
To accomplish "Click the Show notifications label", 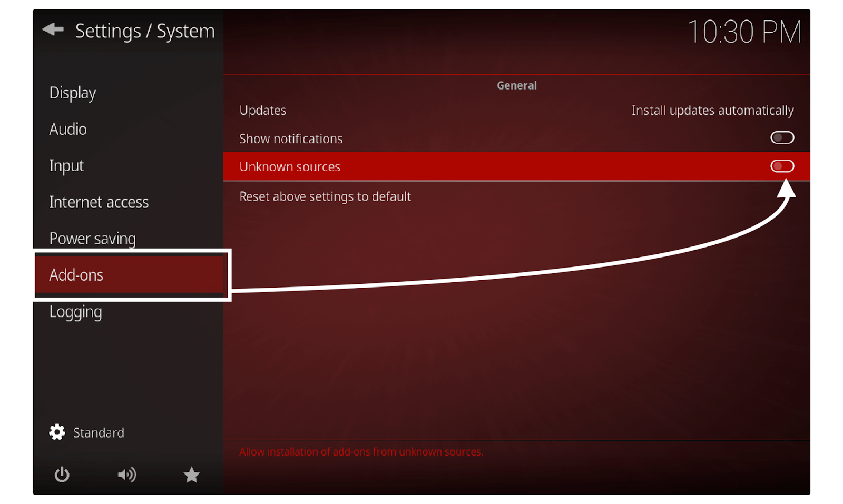I will 291,139.
